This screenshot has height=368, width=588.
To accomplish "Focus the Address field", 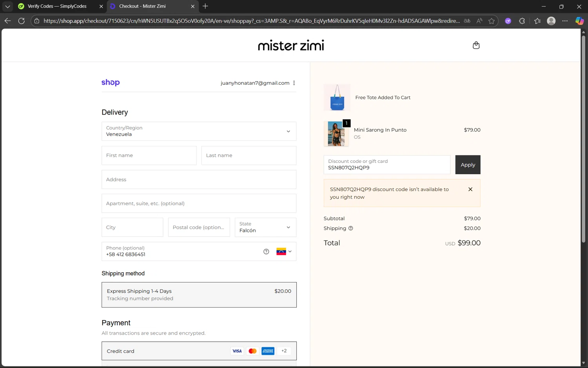I will point(199,179).
